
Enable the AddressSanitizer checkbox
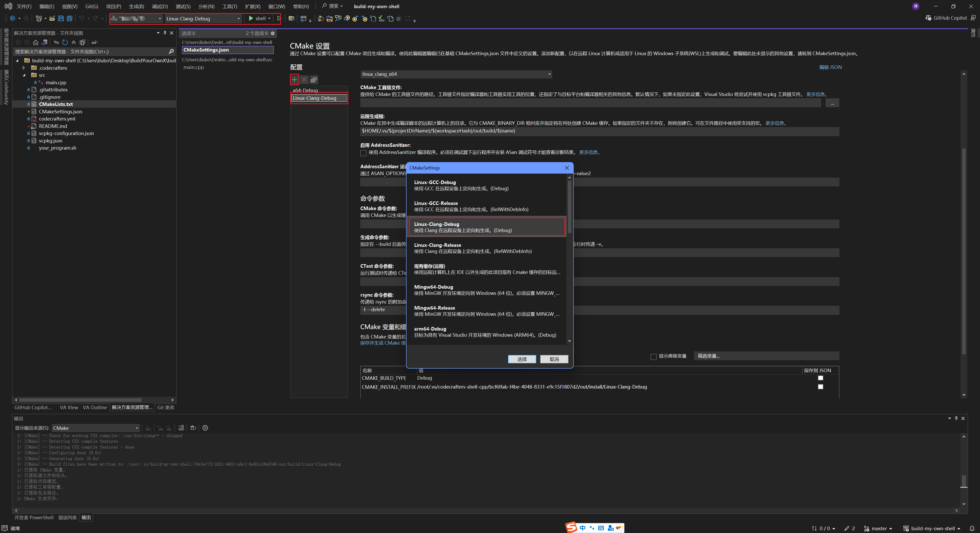363,153
